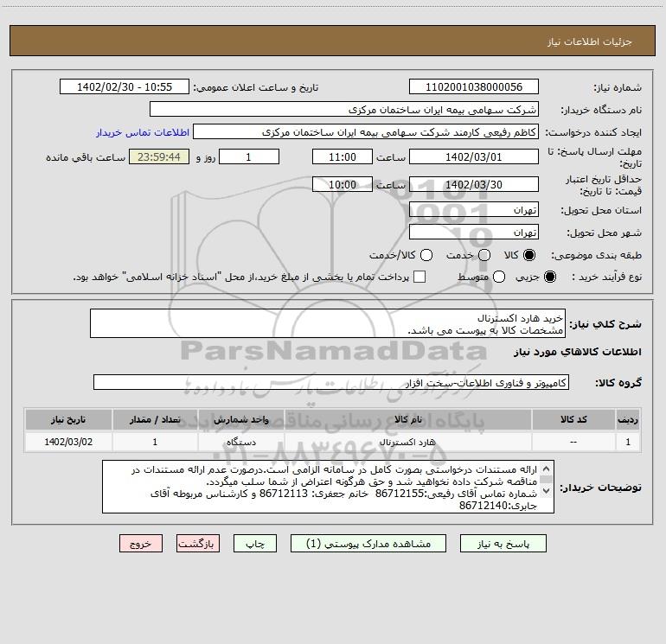
Task: Click the خروج exit button
Action: (141, 544)
